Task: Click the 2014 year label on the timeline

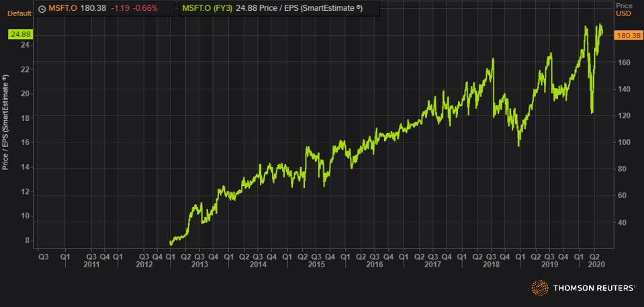Action: [x=257, y=265]
